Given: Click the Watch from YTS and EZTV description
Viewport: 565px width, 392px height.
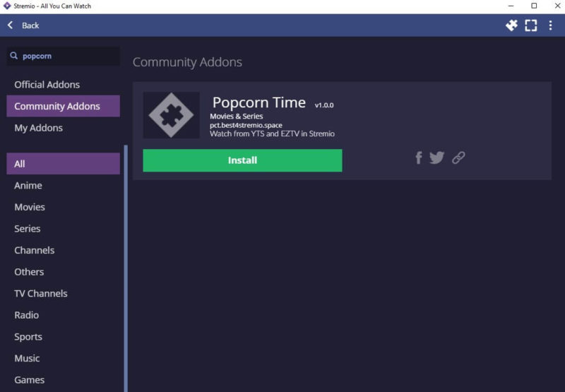Looking at the screenshot, I should click(273, 133).
